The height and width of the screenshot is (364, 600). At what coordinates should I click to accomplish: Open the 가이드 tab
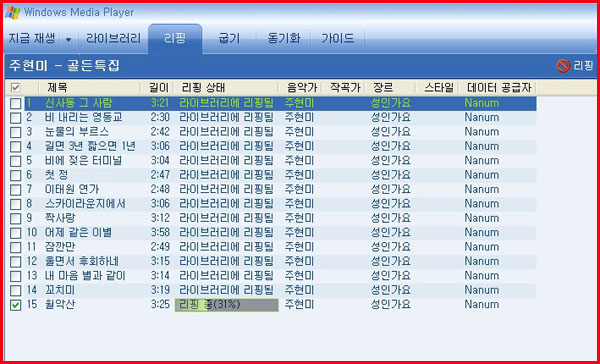point(338,39)
